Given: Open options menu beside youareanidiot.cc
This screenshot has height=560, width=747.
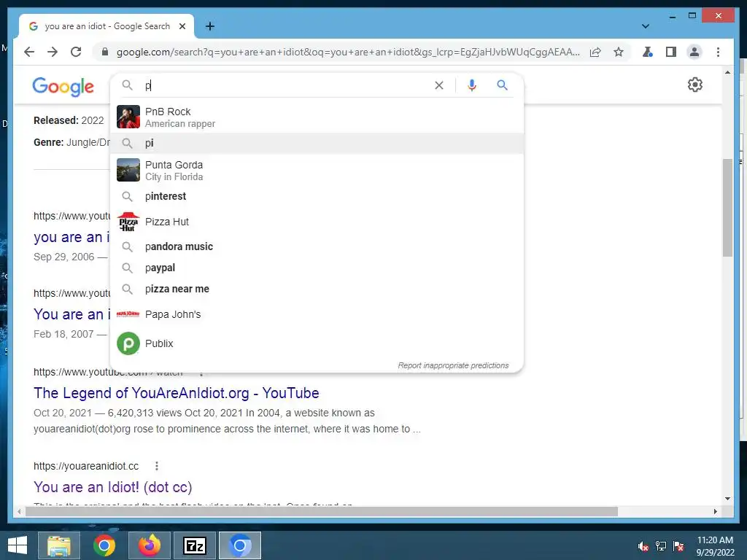Looking at the screenshot, I should point(157,466).
